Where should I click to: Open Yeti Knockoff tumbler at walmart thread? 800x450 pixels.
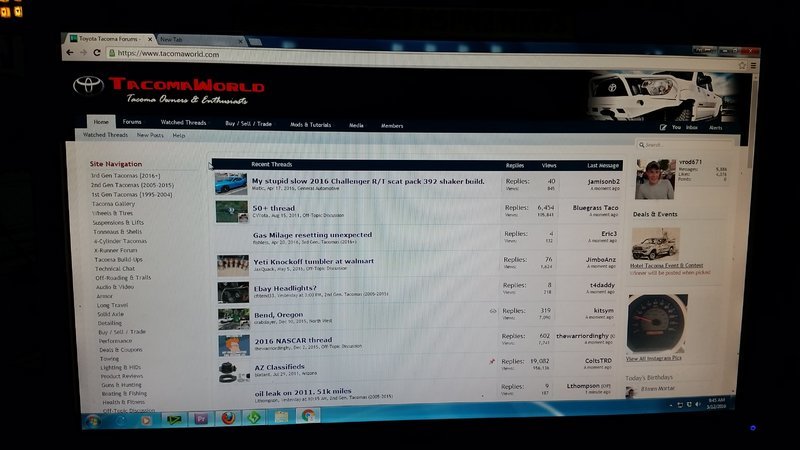pos(313,261)
